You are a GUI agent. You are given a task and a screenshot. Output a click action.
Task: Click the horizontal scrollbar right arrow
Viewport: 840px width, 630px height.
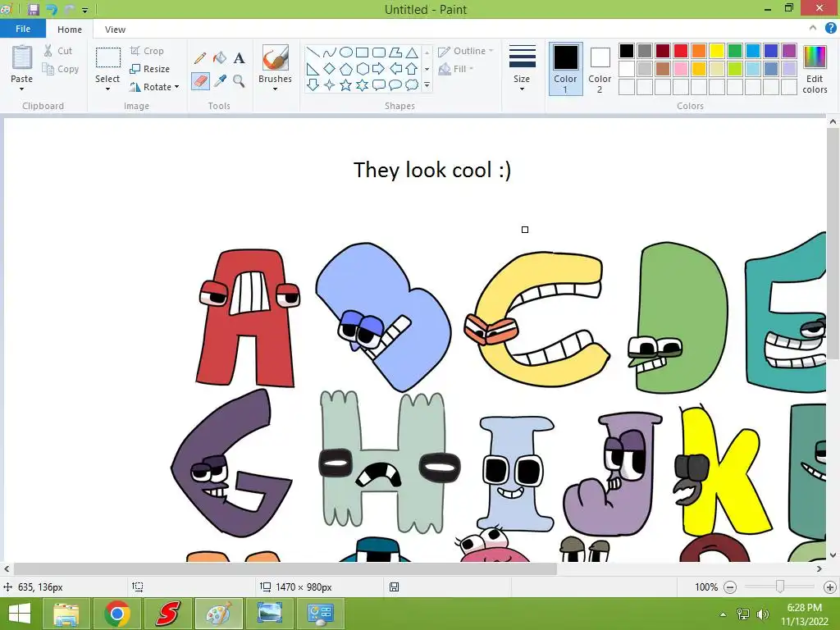pos(819,569)
